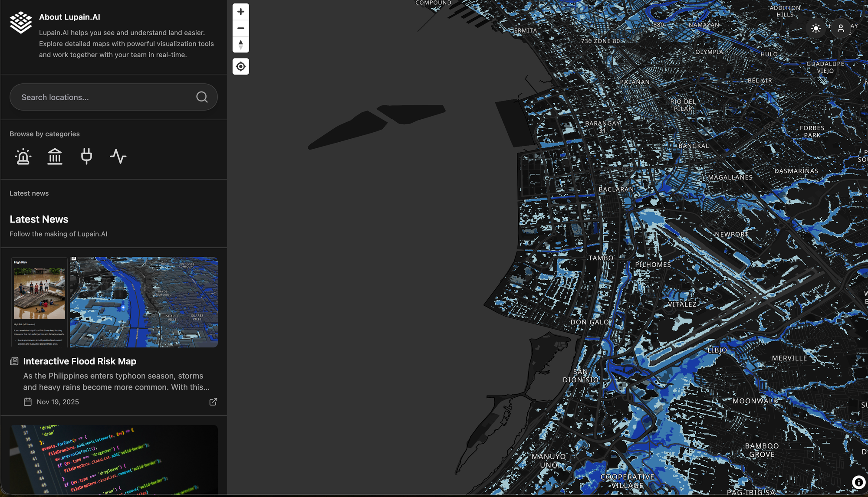Open the health activity pulse category
This screenshot has width=868, height=497.
point(118,156)
